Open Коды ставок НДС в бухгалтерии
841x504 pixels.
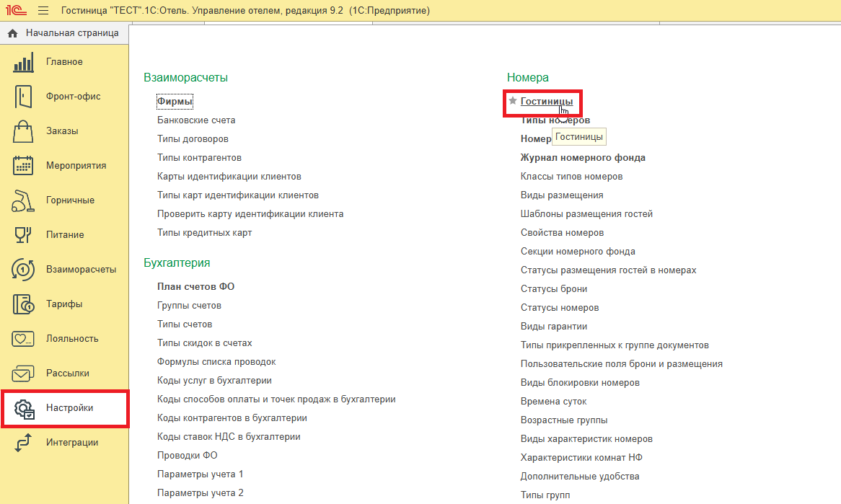point(229,437)
